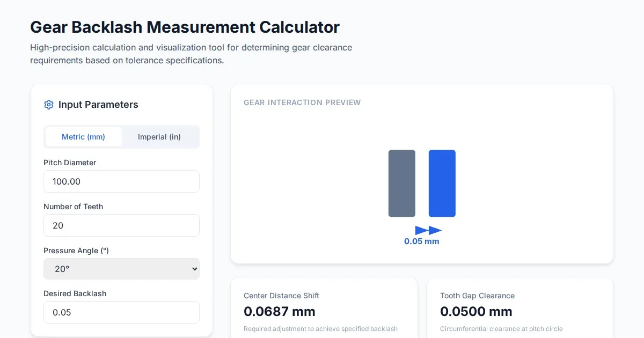This screenshot has height=338, width=644.
Task: Click the Pressure Angle (°) label
Action: (x=76, y=251)
